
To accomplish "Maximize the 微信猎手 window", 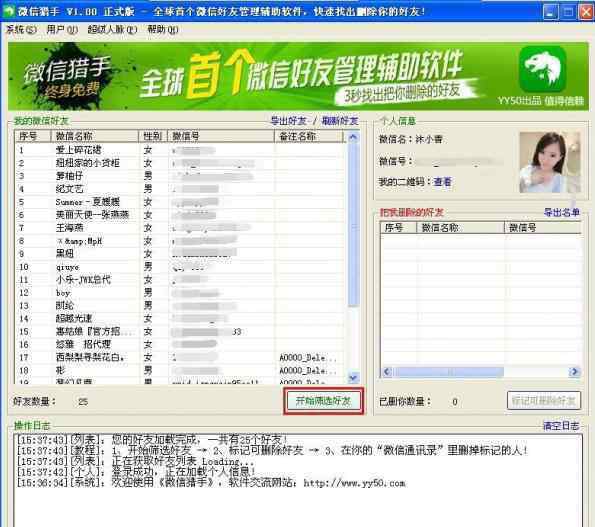I will (x=568, y=11).
